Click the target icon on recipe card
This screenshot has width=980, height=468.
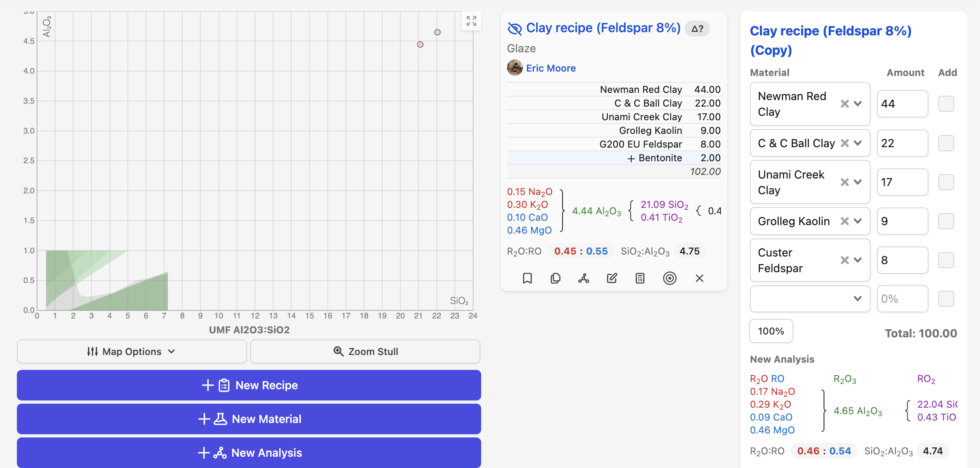pos(669,278)
